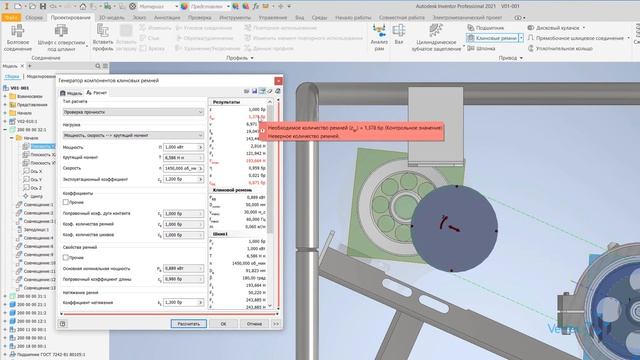Click the arrow in Эксплуатационный коэффициент field
The image size is (640, 360).
(x=200, y=179)
